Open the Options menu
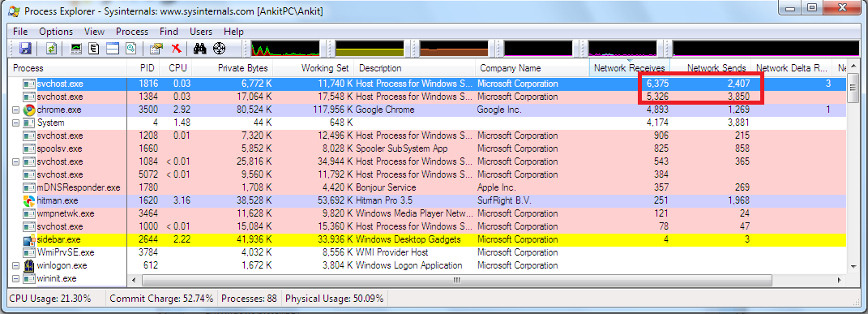This screenshot has width=868, height=314. click(56, 32)
